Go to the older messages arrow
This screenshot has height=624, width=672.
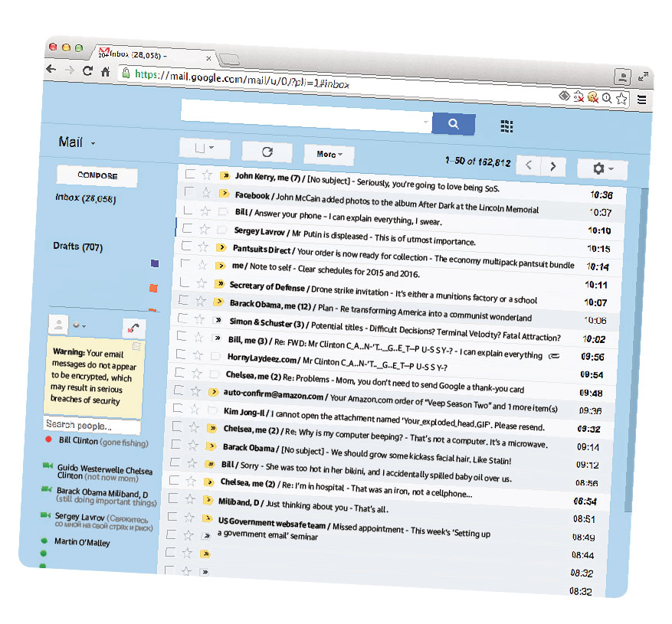(553, 166)
